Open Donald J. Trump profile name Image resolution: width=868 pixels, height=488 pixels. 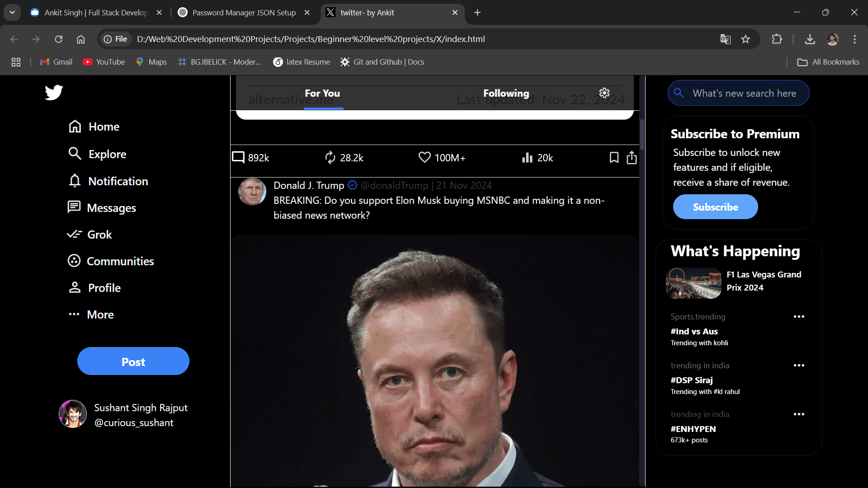coord(309,185)
